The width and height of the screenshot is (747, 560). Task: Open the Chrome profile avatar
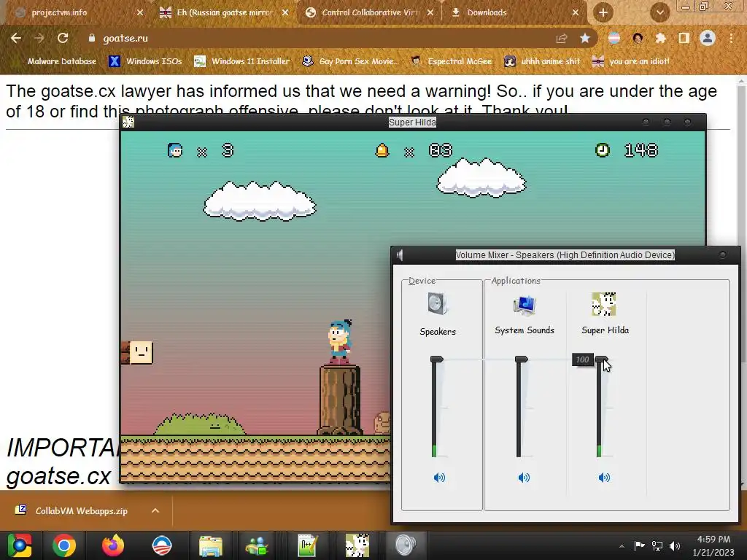[x=708, y=38]
